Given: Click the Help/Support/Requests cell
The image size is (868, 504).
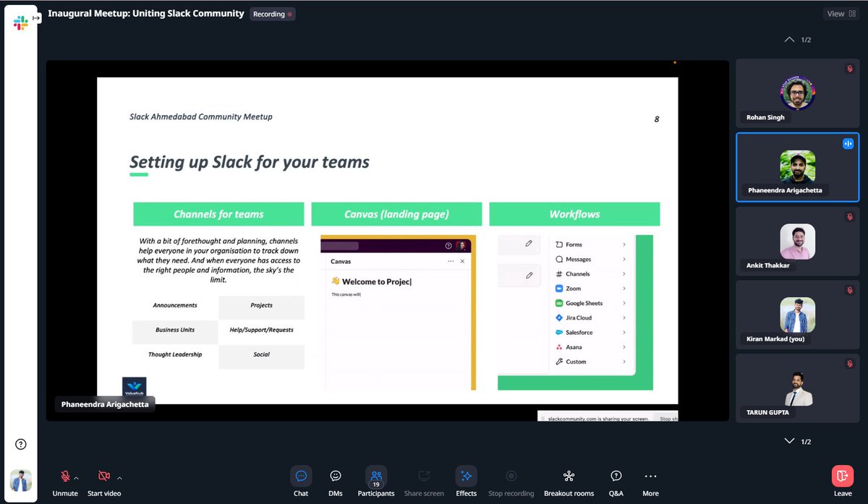Looking at the screenshot, I should point(261,330).
